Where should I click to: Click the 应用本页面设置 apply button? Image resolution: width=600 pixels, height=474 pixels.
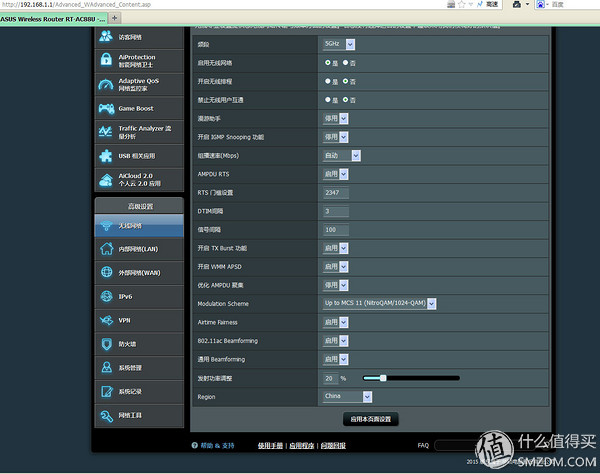coord(370,419)
